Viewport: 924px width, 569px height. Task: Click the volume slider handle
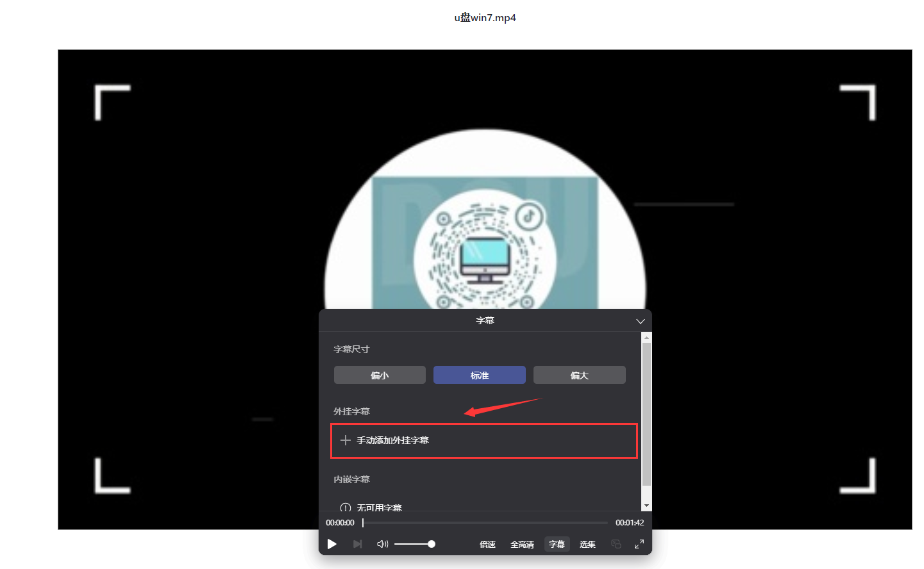(432, 544)
